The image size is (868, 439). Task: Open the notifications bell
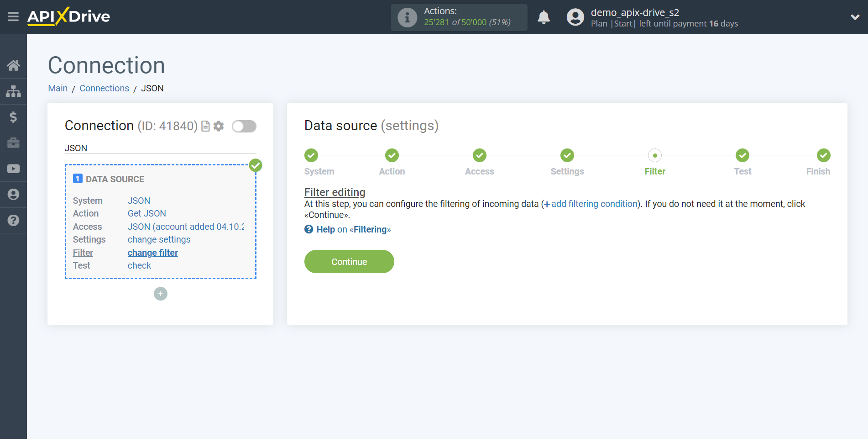pyautogui.click(x=544, y=17)
